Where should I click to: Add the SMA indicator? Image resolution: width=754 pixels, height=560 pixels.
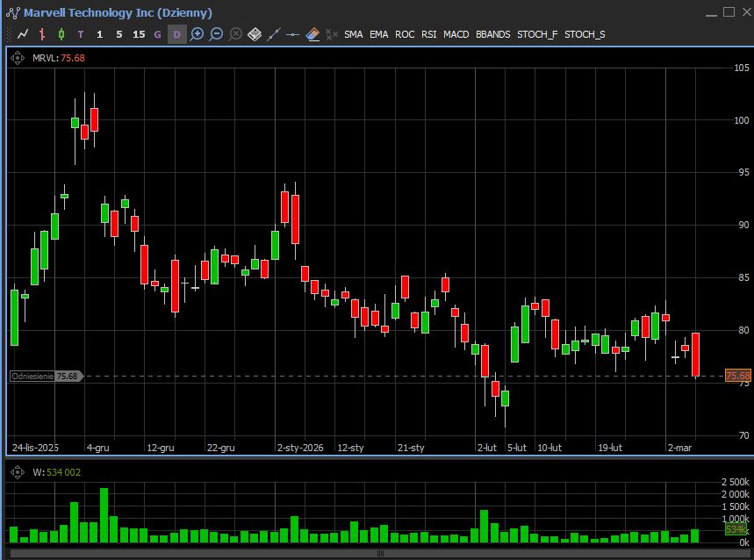tap(353, 34)
